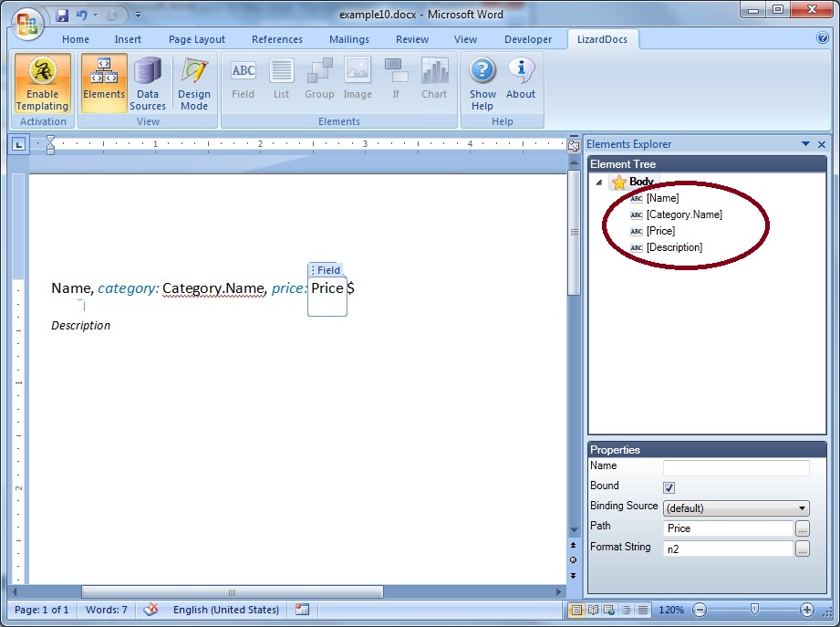
Task: Click proofing errors icon in status bar
Action: (x=151, y=610)
